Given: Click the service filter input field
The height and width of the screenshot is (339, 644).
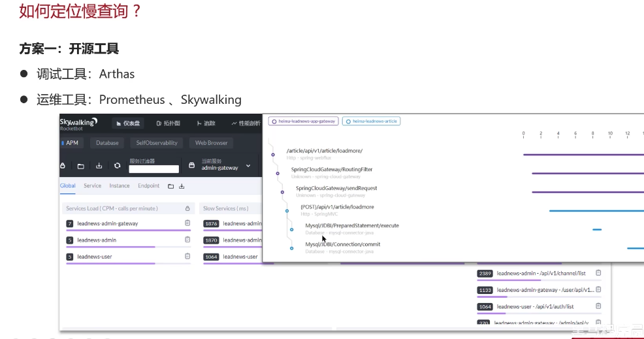Looking at the screenshot, I should [154, 169].
